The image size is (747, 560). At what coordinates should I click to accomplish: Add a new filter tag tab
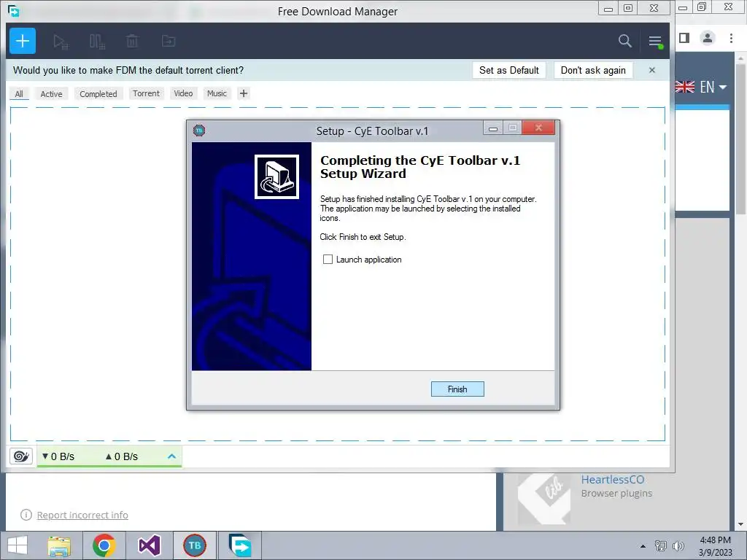point(244,93)
